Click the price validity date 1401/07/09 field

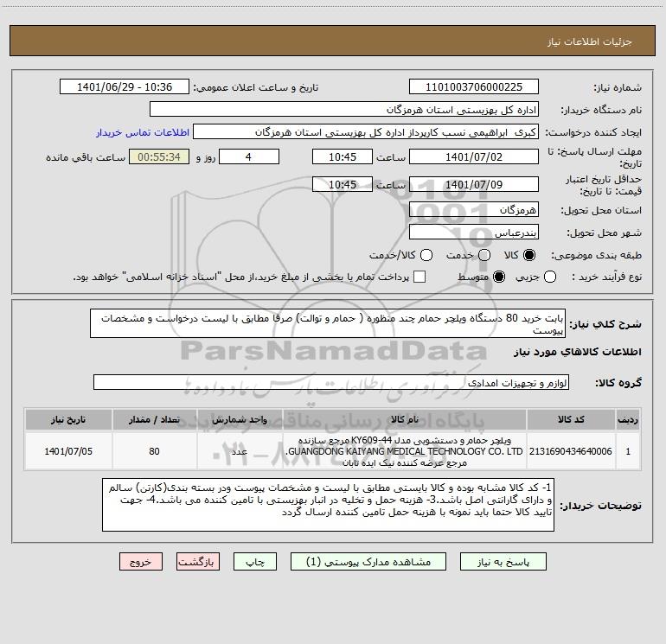(x=474, y=184)
